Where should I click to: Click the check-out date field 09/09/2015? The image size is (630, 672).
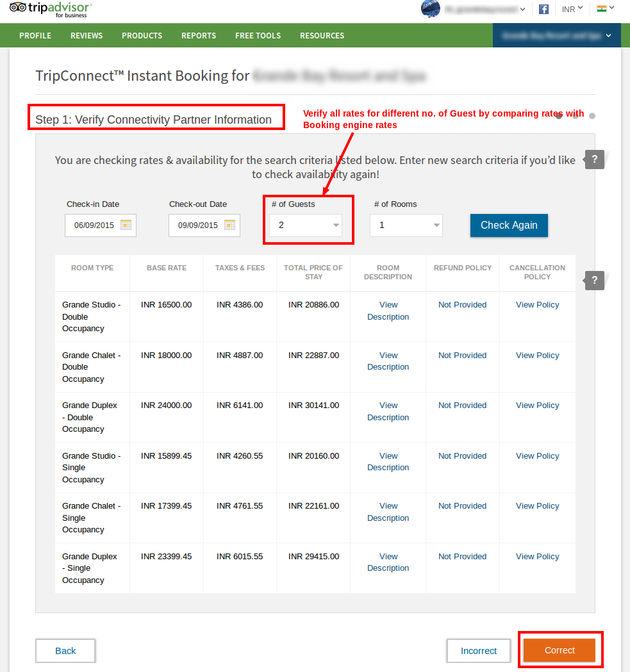pos(204,225)
